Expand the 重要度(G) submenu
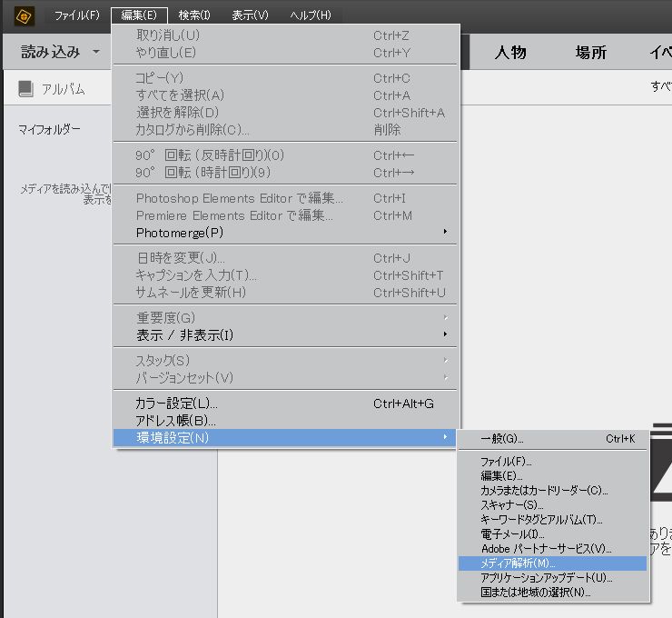 coord(285,318)
